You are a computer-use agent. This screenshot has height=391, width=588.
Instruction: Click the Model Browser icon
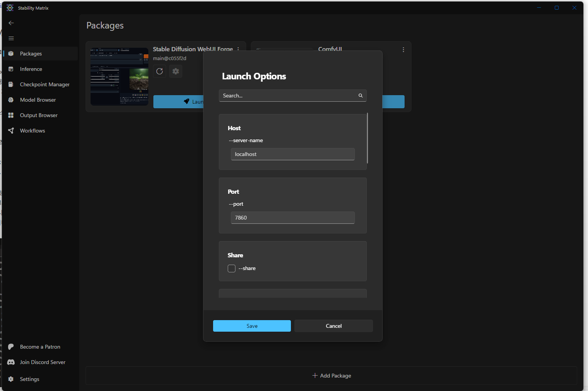[11, 100]
